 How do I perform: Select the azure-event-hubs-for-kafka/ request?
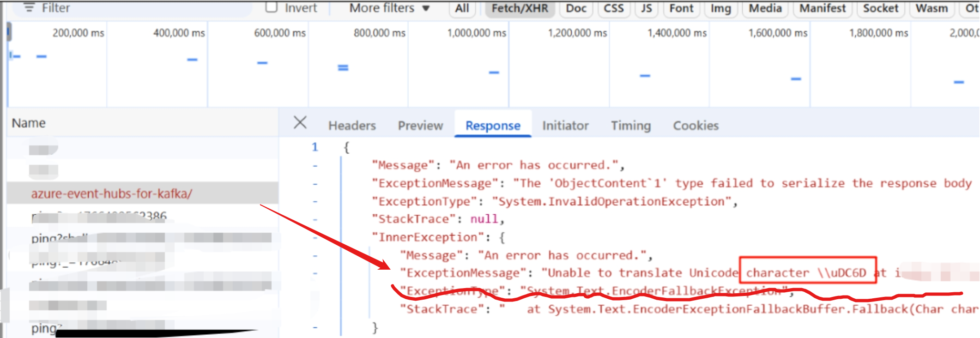point(112,193)
